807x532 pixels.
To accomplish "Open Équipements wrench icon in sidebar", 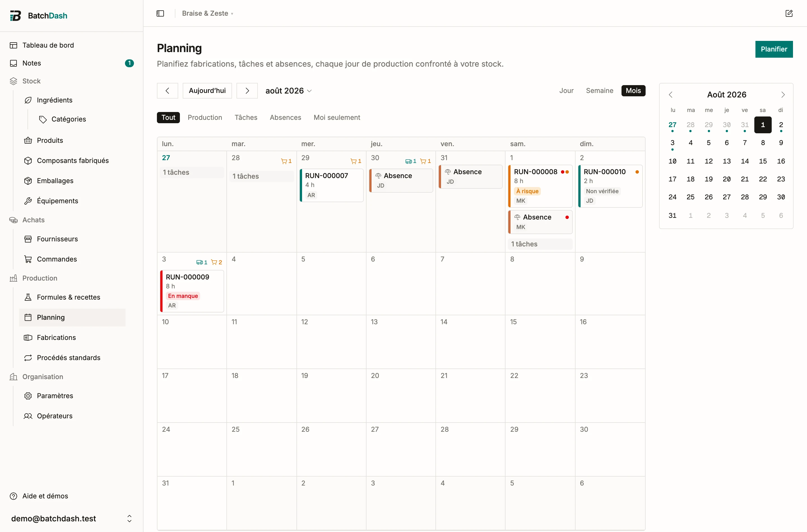I will (28, 201).
